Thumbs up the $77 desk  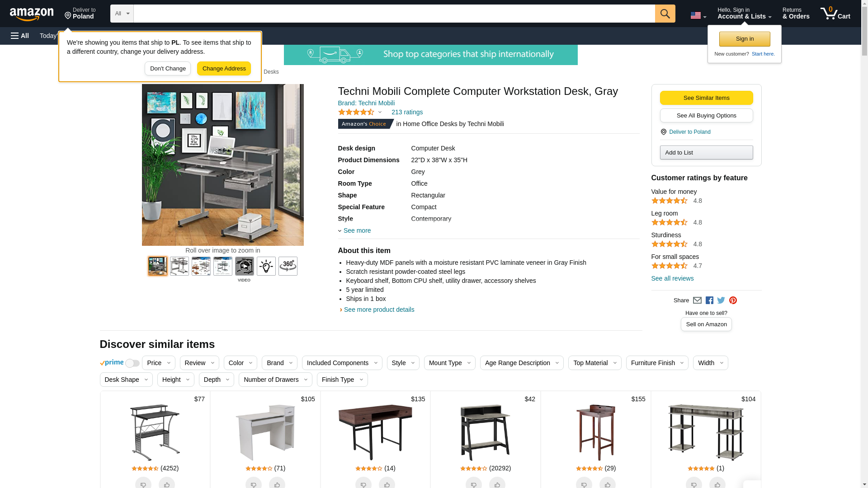pos(167,483)
